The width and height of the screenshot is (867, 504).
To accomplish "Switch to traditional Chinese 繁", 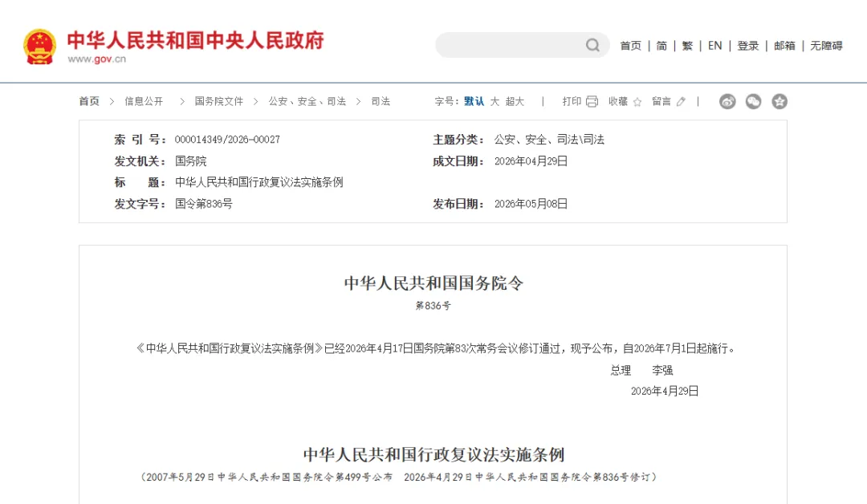I will pyautogui.click(x=687, y=46).
